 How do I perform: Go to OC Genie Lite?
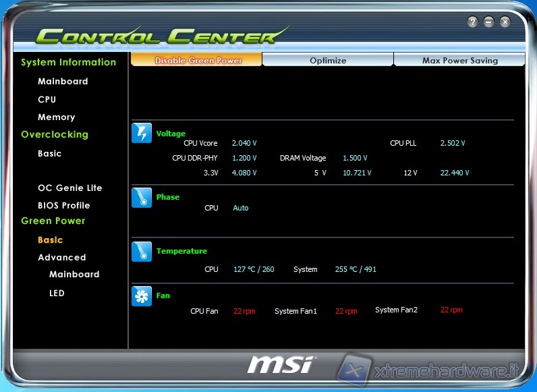click(69, 188)
